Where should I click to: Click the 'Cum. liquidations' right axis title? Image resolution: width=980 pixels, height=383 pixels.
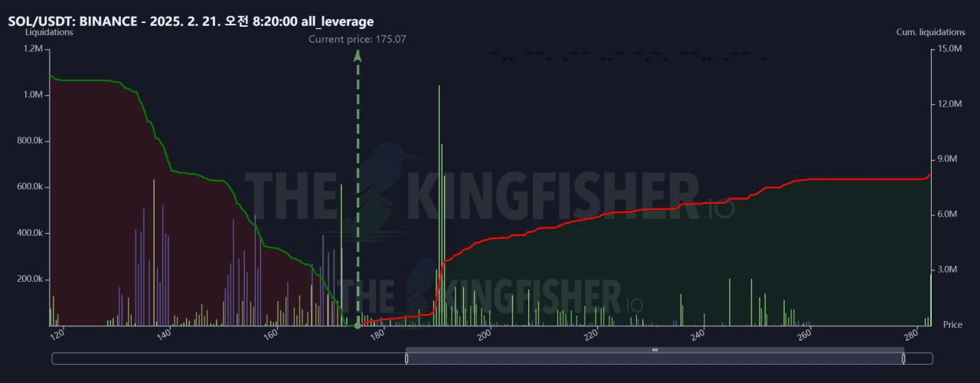[x=930, y=32]
